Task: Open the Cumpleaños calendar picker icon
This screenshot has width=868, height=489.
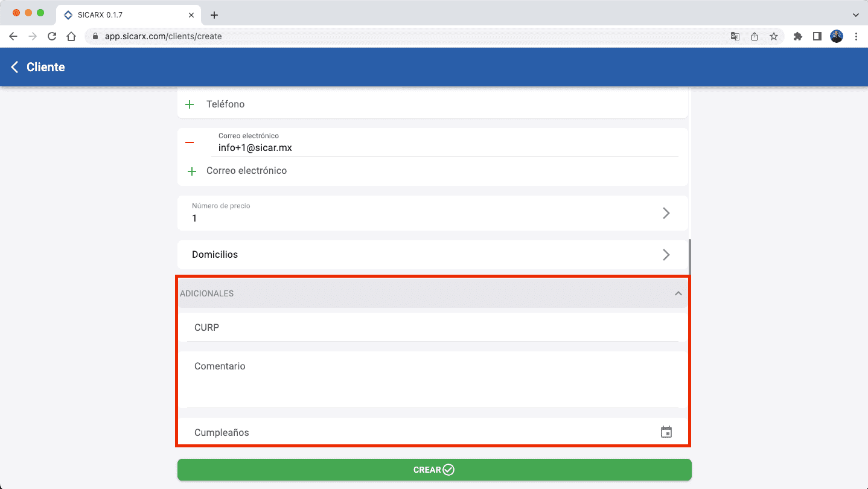Action: point(666,432)
